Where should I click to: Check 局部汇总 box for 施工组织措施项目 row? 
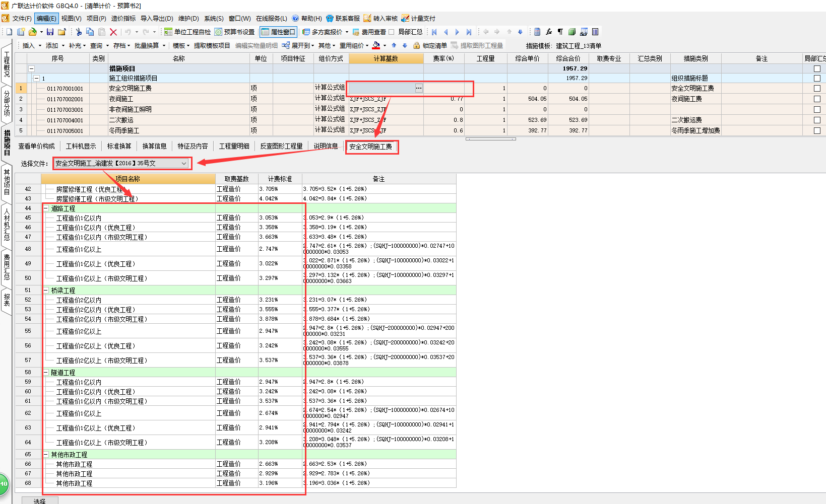[x=817, y=78]
